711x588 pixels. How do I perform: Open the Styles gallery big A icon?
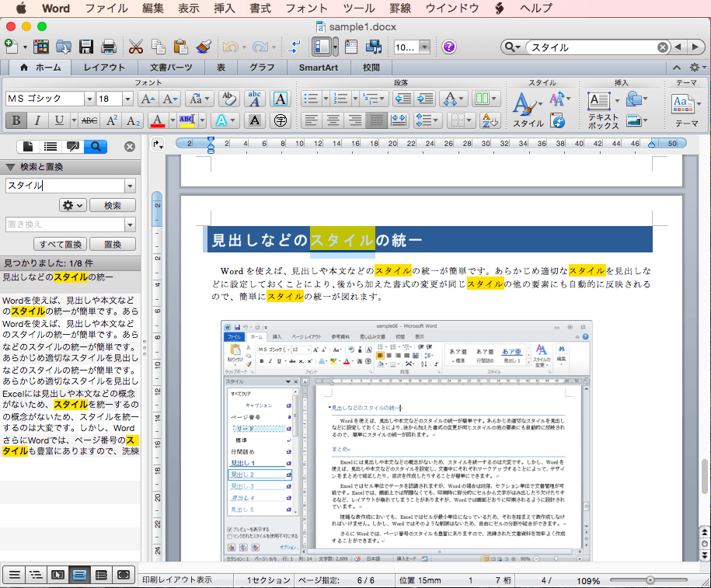click(525, 104)
